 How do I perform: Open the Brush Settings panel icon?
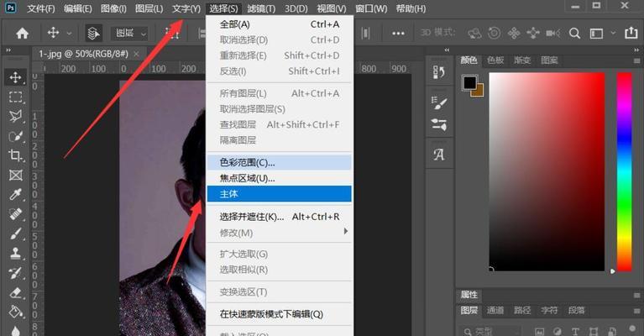click(x=439, y=103)
